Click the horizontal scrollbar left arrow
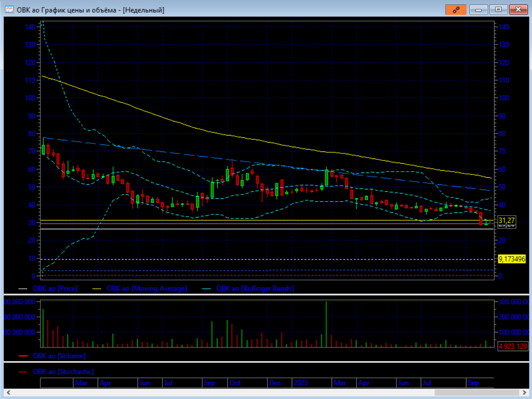532x399 pixels. (x=8, y=392)
